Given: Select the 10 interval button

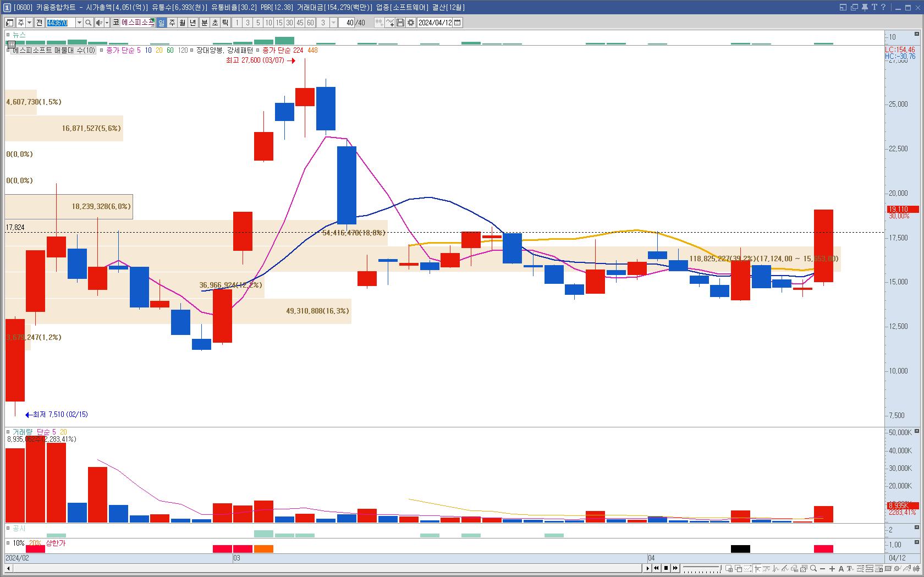Looking at the screenshot, I should pos(268,23).
